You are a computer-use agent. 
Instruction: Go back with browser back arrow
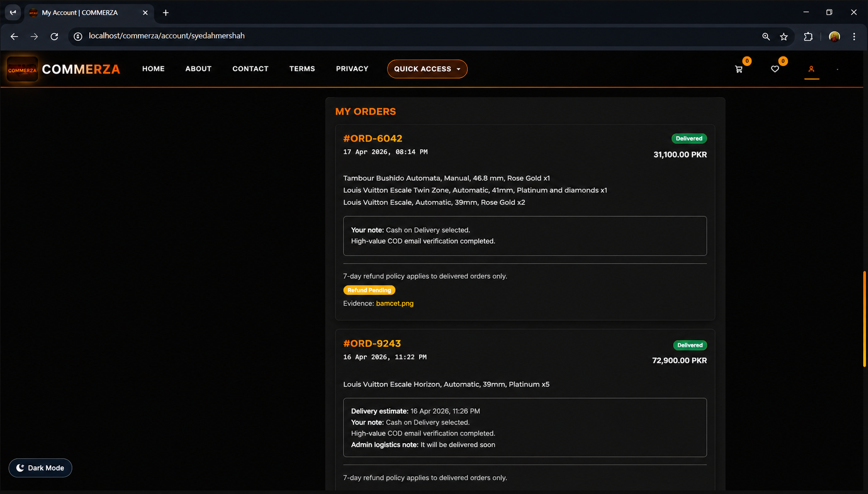coord(14,36)
